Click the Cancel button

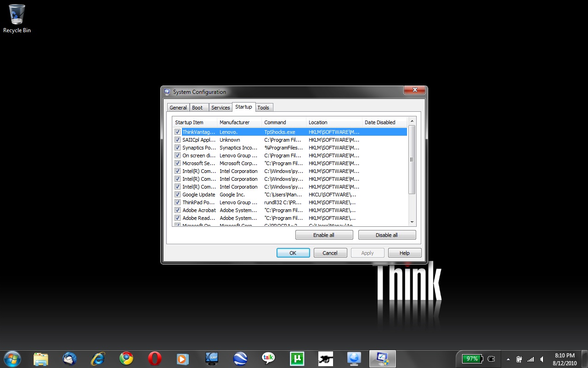(330, 253)
